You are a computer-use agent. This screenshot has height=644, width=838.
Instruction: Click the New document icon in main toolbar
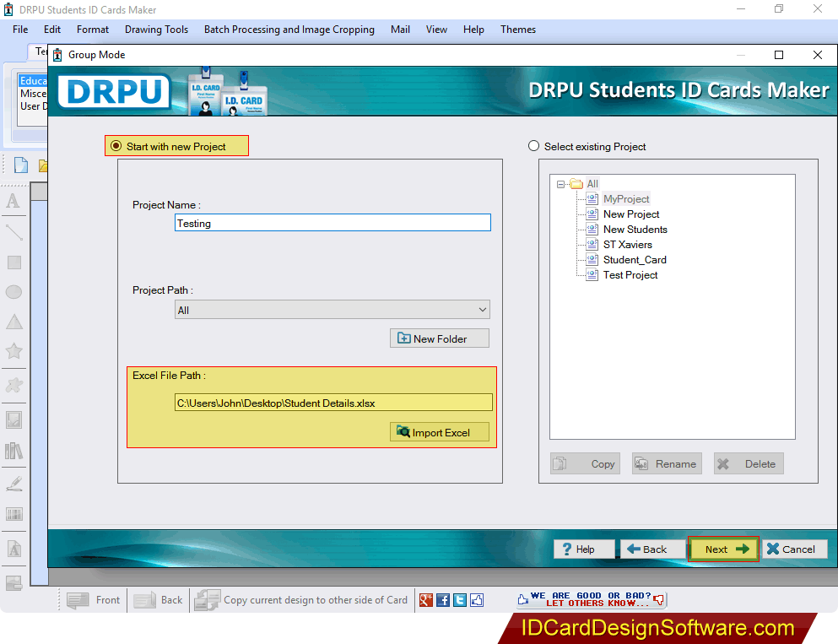(21, 165)
